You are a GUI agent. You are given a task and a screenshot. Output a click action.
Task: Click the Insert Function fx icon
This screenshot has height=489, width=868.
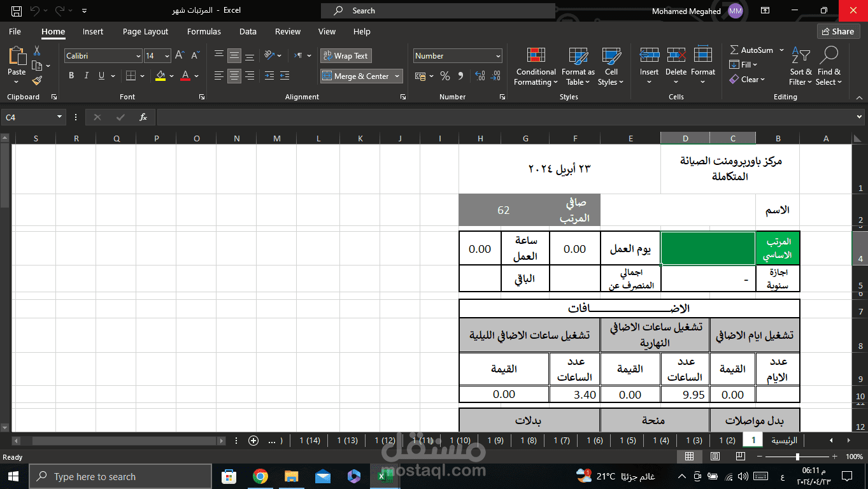pyautogui.click(x=143, y=117)
